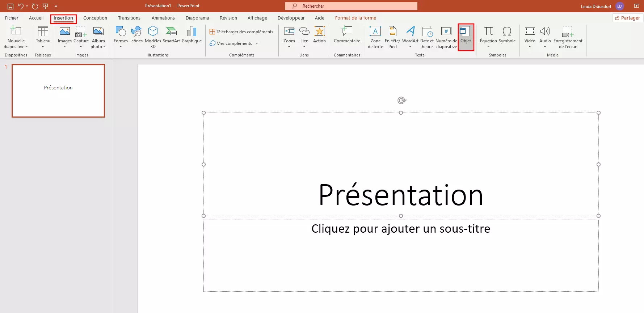This screenshot has height=313, width=644.
Task: Click the Présentation title text on the slide
Action: tap(401, 195)
